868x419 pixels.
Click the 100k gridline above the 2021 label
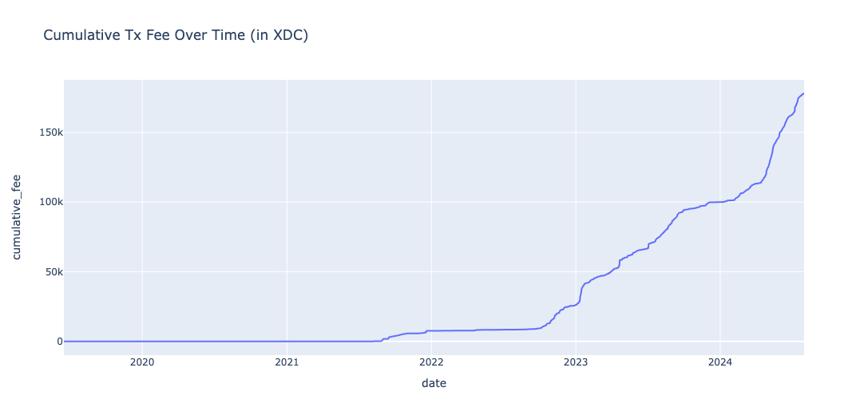click(287, 202)
